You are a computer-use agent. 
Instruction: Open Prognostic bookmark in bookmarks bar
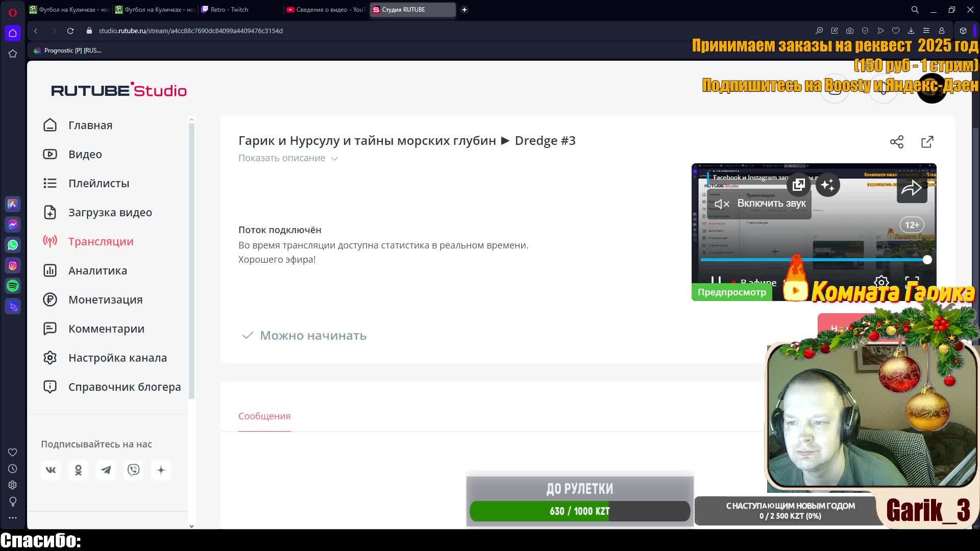[x=67, y=51]
